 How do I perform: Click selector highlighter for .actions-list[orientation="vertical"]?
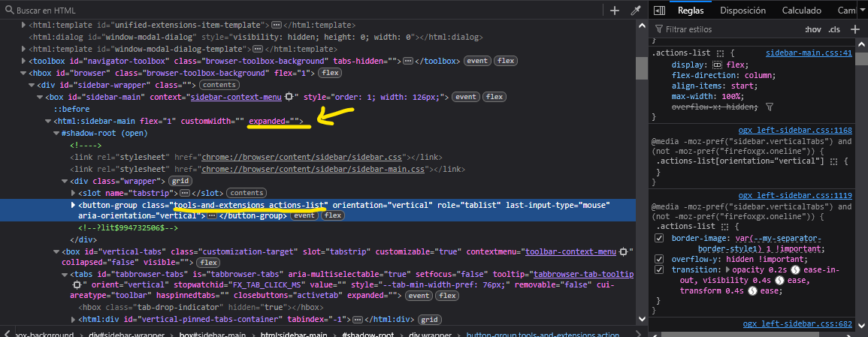click(x=833, y=161)
